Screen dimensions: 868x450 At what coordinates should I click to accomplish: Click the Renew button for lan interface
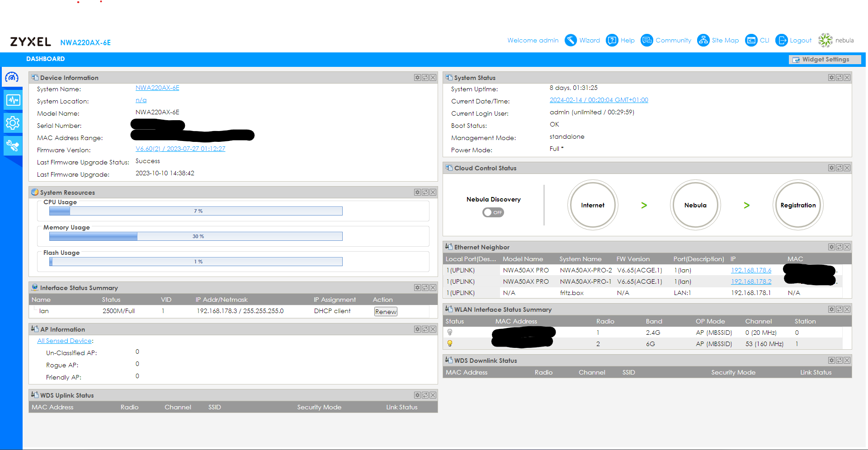pyautogui.click(x=386, y=312)
